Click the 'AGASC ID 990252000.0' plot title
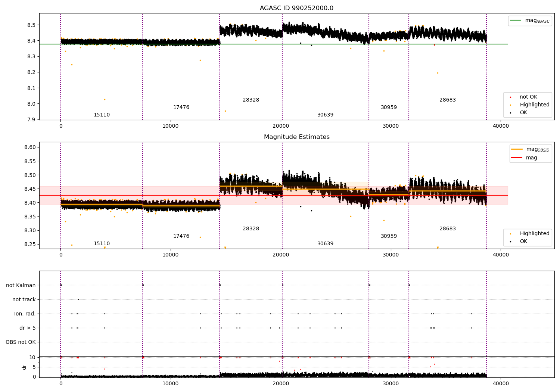The height and width of the screenshot is (392, 560). click(x=297, y=8)
